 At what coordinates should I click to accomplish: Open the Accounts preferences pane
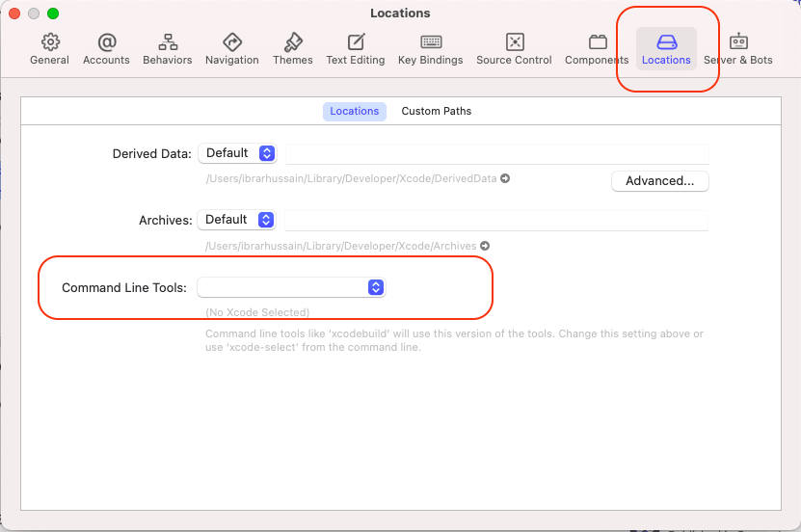click(106, 49)
